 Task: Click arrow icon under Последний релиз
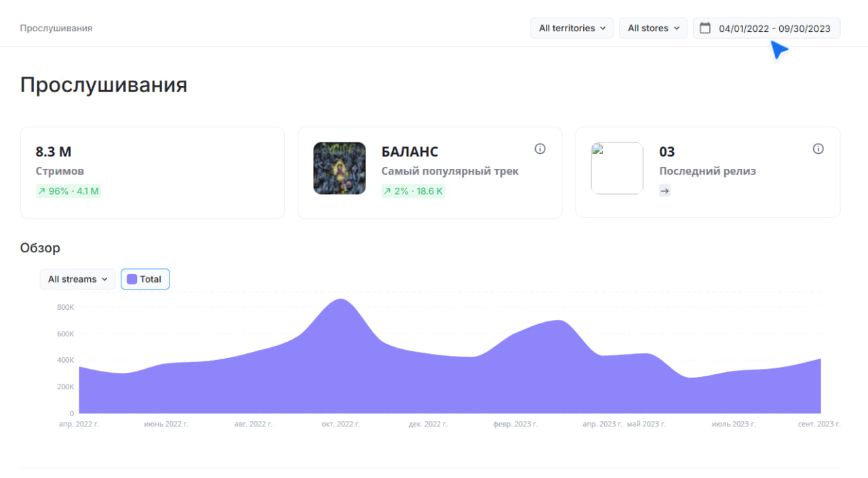coord(665,191)
